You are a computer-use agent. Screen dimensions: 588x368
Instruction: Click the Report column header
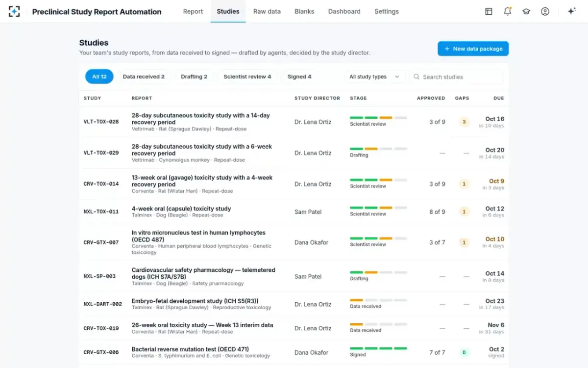[142, 98]
